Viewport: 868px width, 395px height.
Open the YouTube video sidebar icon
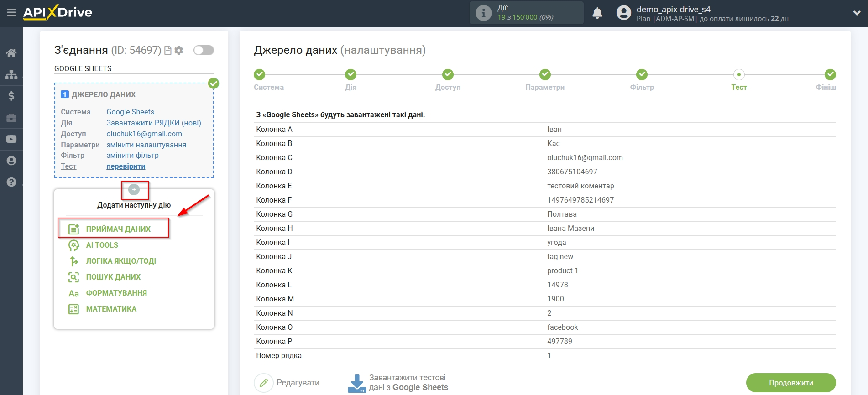click(11, 139)
